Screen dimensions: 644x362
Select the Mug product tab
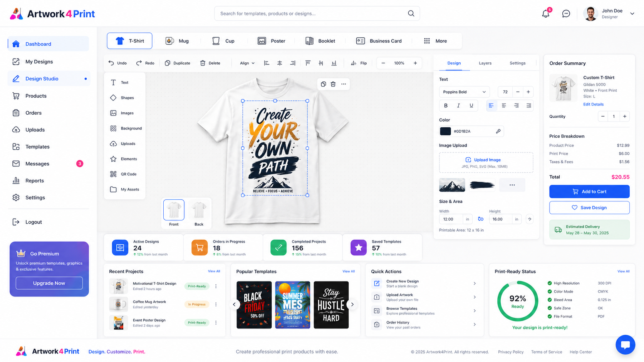tap(177, 41)
